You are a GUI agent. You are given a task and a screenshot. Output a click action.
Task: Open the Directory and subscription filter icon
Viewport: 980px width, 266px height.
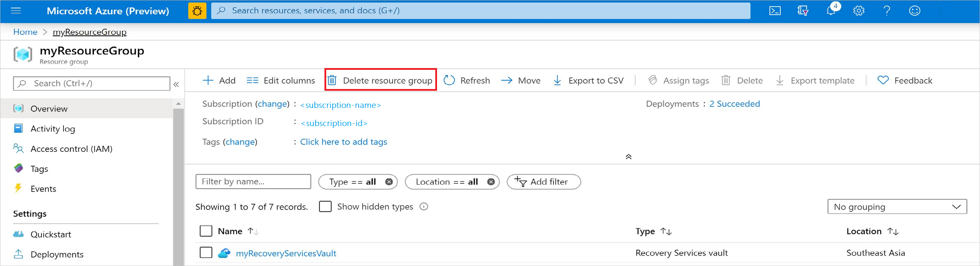pos(803,11)
